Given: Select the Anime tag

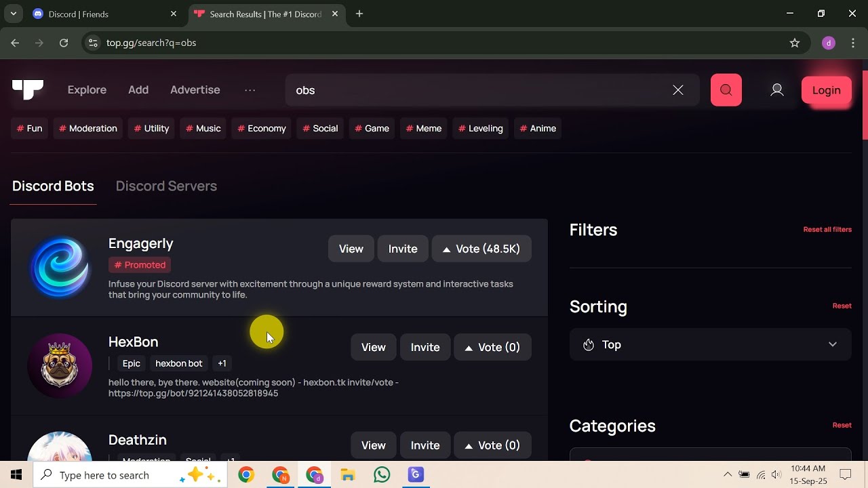Looking at the screenshot, I should point(538,128).
